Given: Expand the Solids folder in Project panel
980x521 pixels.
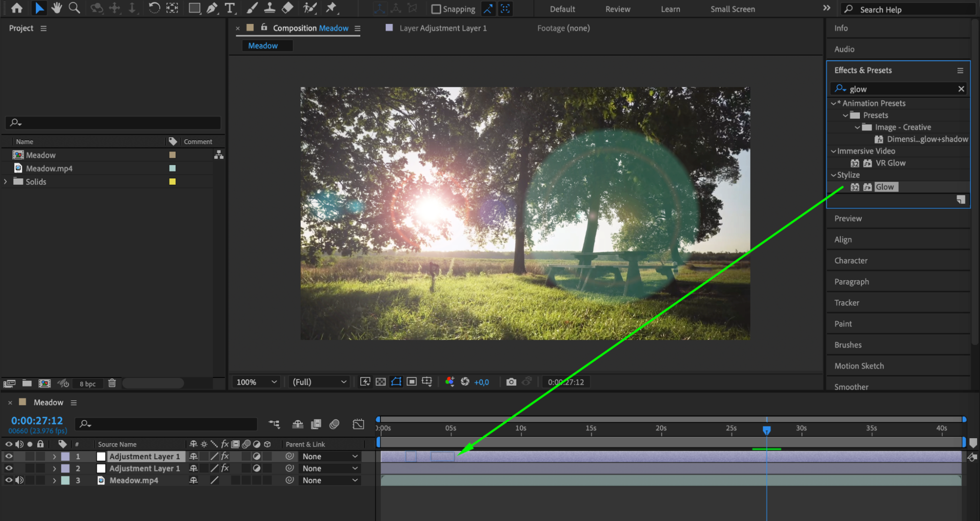Looking at the screenshot, I should pyautogui.click(x=6, y=181).
